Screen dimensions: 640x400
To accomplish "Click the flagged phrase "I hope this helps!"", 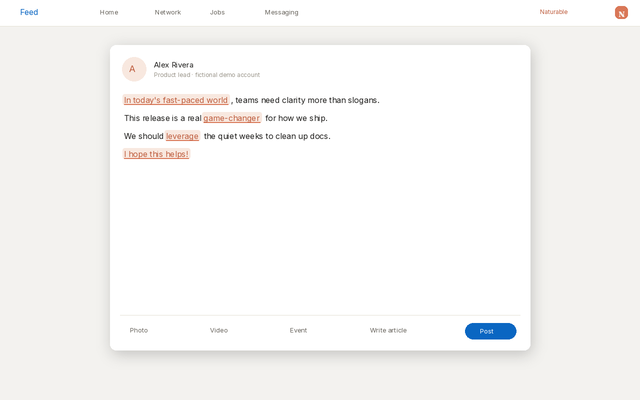I will (x=156, y=154).
